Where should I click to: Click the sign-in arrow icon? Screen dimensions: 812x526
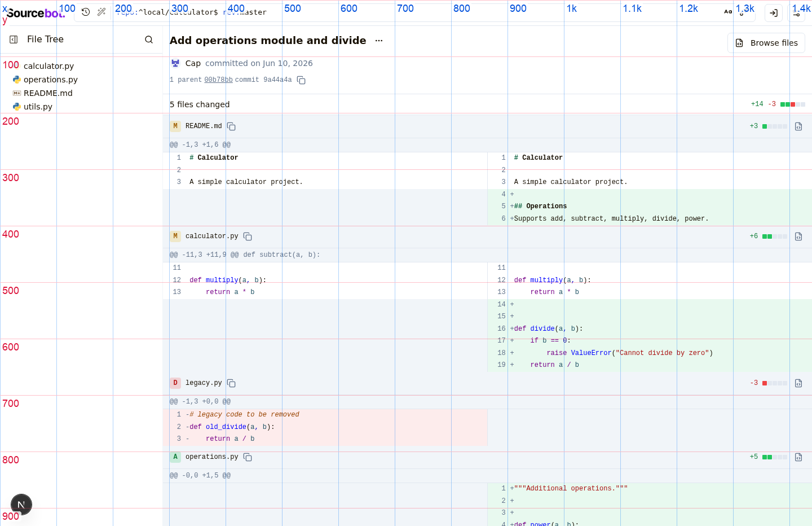(x=774, y=12)
